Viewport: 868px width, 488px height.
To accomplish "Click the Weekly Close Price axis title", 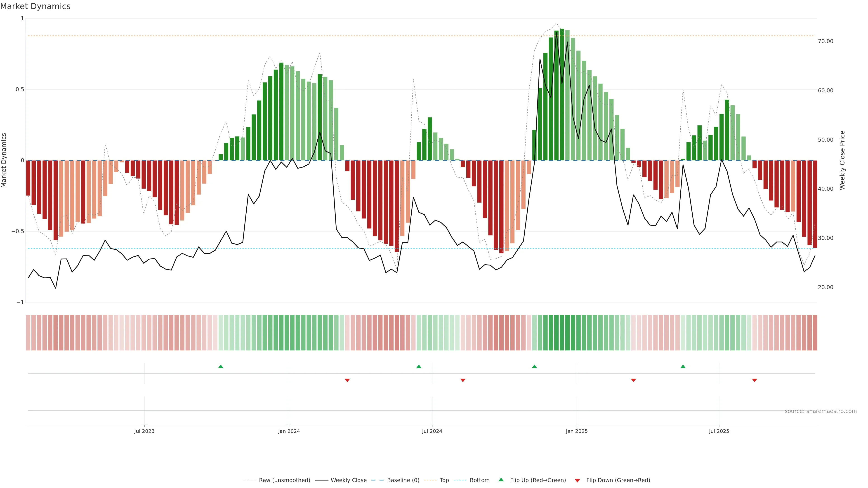I will 842,160.
